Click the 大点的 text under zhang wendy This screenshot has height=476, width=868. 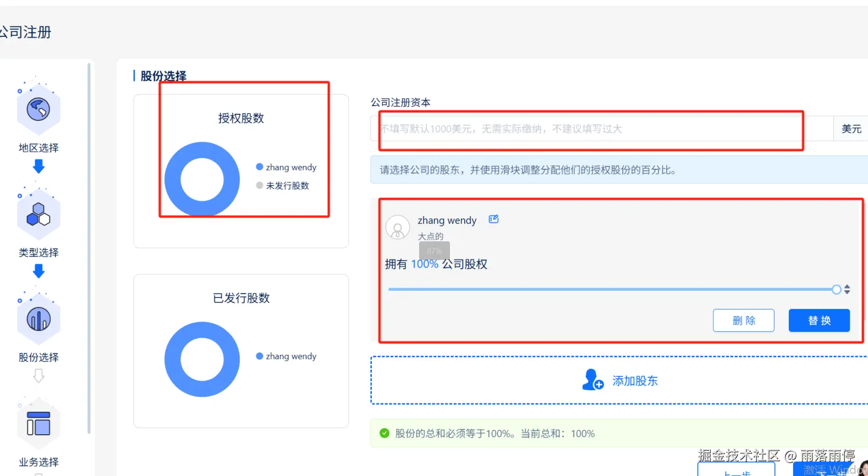click(x=431, y=236)
